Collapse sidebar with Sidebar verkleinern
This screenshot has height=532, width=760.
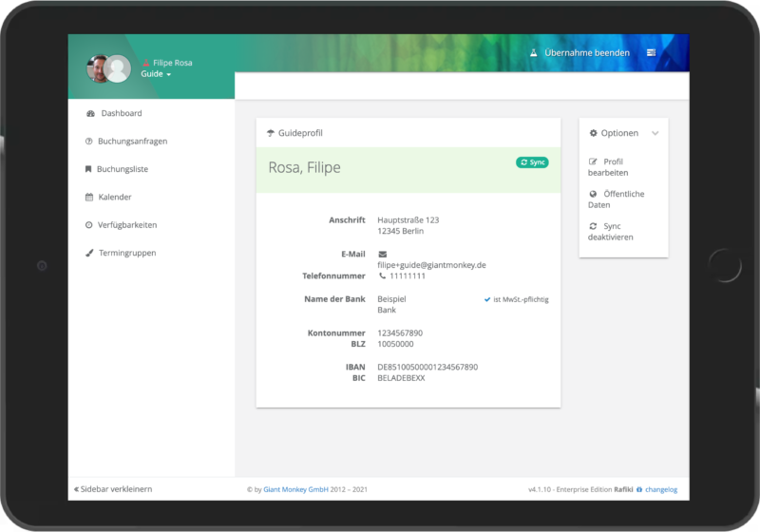113,489
